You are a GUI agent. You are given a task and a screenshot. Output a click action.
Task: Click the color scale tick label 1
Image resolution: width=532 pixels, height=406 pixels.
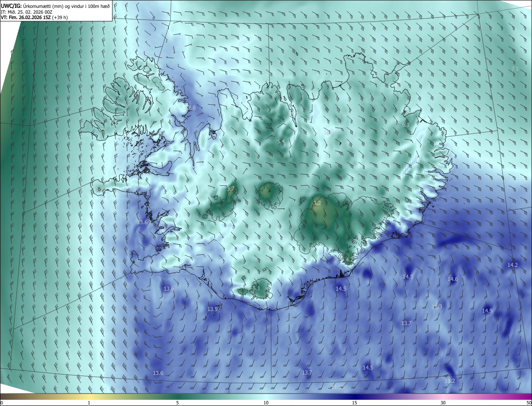pos(89,403)
